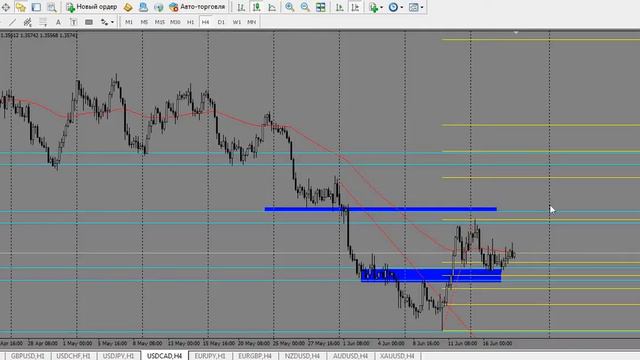Switch timeframe to M5

[x=144, y=22]
